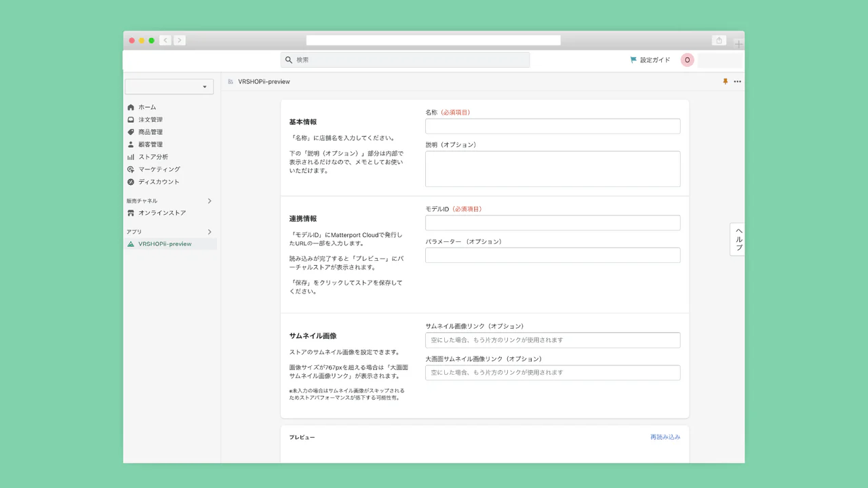Screen dimensions: 868x488
Task: Click the search magnifier icon
Action: [x=289, y=60]
